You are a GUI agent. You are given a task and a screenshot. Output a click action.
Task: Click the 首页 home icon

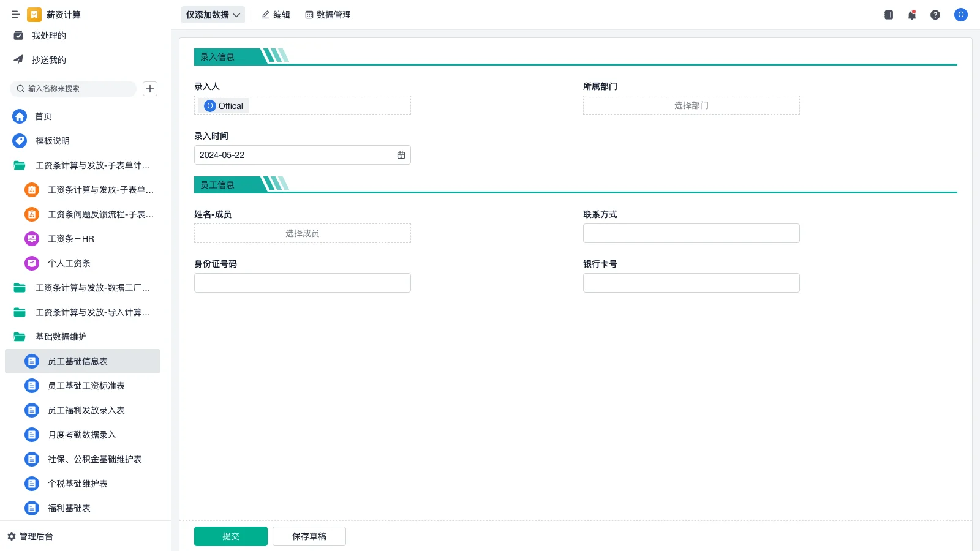20,116
